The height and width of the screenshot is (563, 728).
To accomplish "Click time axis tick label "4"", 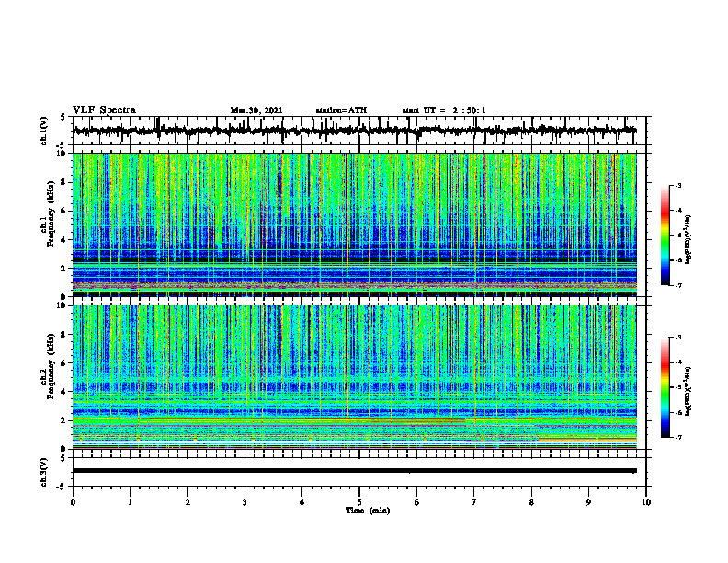I will pos(301,502).
